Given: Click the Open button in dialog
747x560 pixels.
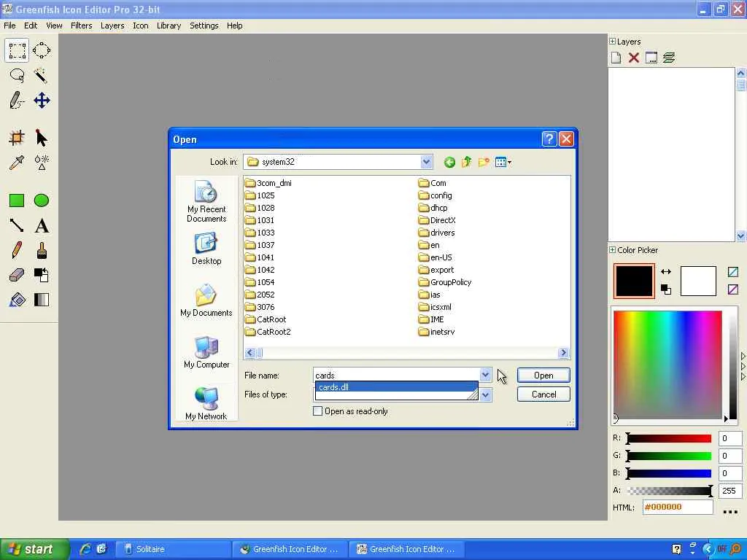Looking at the screenshot, I should pos(543,376).
